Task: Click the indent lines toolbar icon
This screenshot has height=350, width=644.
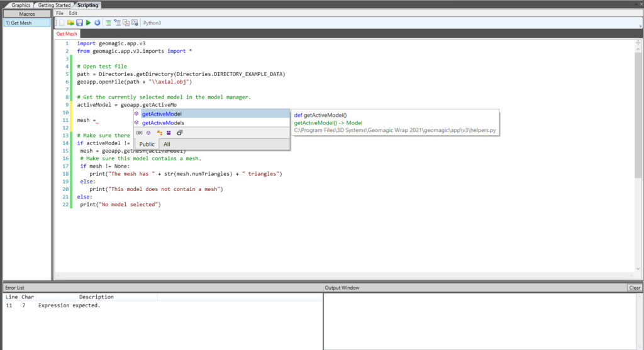Action: (108, 23)
